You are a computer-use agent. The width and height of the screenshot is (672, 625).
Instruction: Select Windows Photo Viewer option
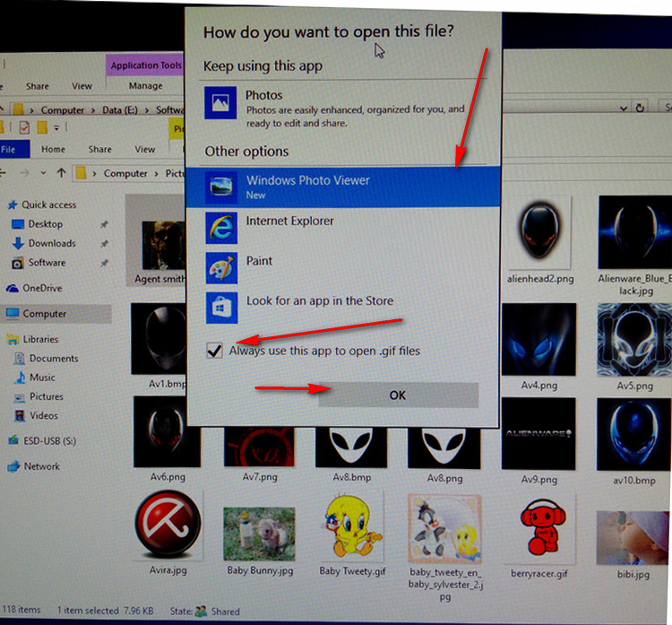coord(343,187)
